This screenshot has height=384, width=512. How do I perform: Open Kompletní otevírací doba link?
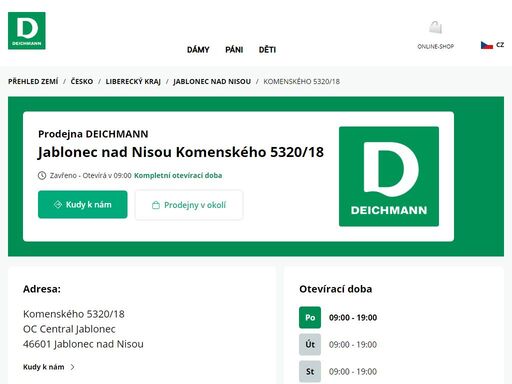[178, 175]
